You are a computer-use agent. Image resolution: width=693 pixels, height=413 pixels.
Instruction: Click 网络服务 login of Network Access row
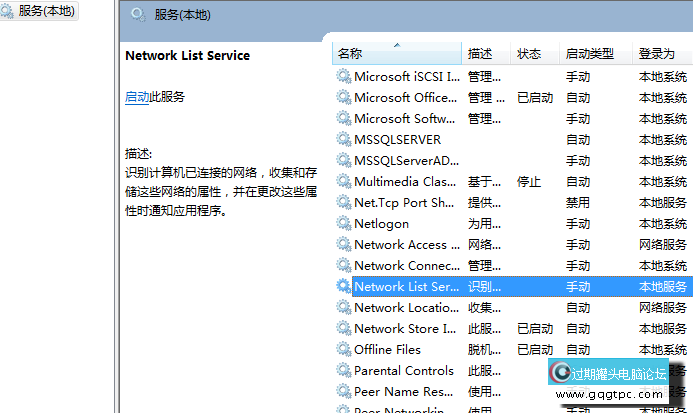pos(663,245)
